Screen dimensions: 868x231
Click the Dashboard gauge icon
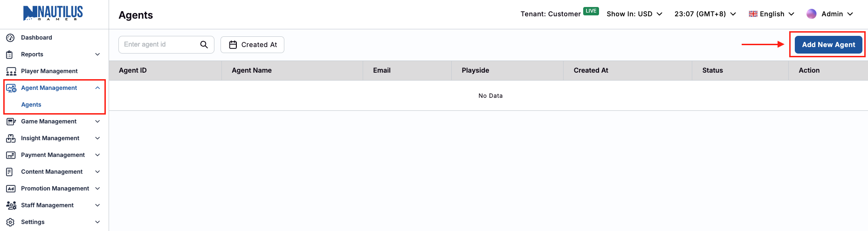(10, 38)
